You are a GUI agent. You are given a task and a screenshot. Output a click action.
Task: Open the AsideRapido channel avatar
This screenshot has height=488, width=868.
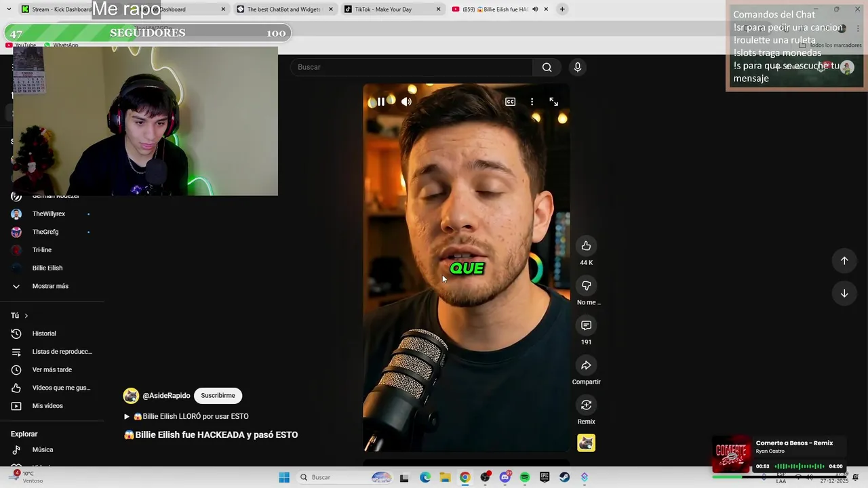tap(131, 396)
